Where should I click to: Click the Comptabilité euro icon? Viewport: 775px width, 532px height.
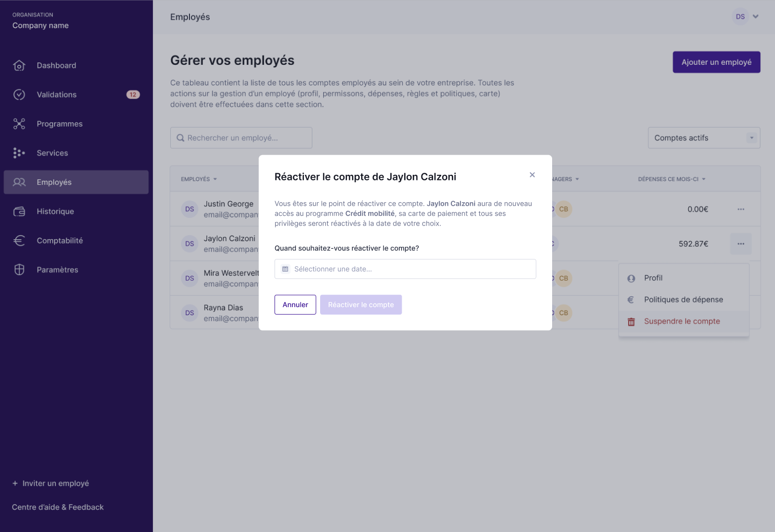click(x=19, y=241)
